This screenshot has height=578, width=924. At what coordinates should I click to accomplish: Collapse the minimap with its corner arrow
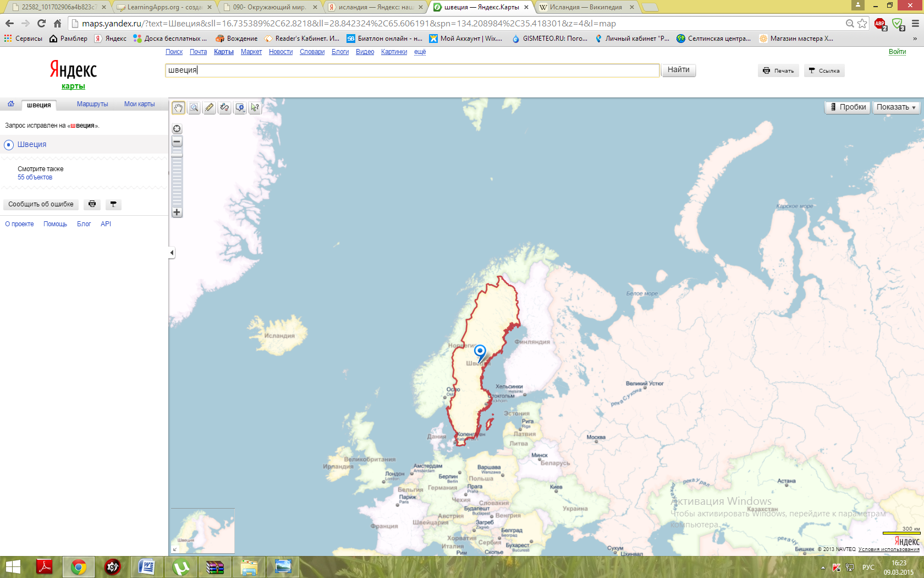tap(174, 549)
